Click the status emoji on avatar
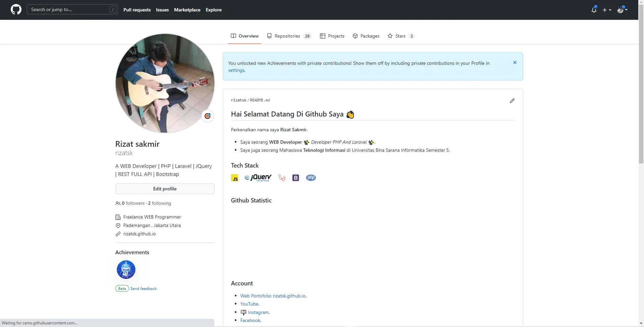This screenshot has width=644, height=327. (208, 116)
